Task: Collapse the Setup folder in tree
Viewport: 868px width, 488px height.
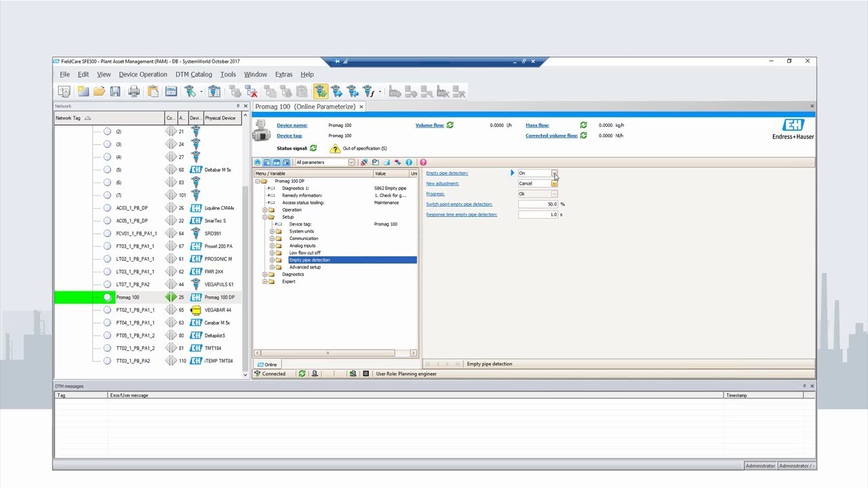Action: point(264,217)
